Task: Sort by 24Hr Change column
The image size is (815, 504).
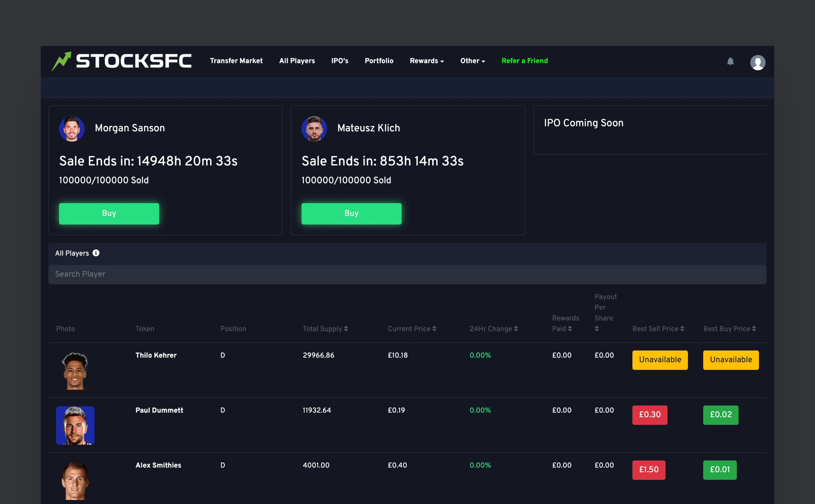Action: click(494, 329)
